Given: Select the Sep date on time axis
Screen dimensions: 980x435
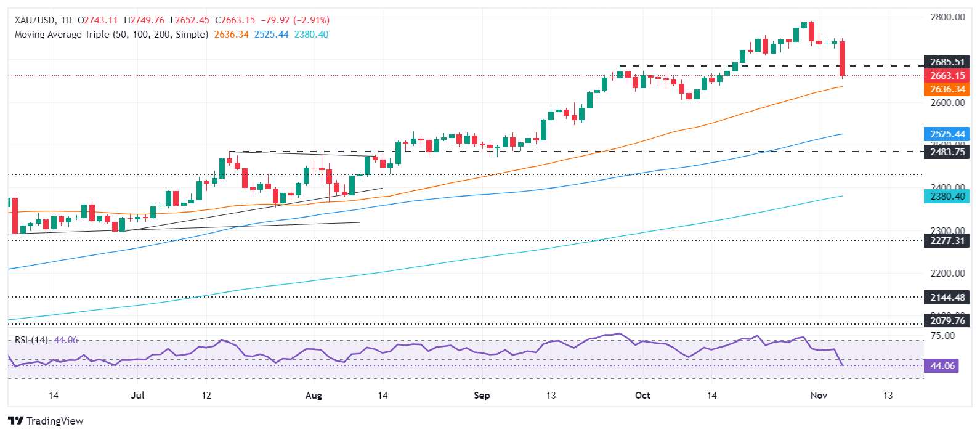Looking at the screenshot, I should click(482, 396).
